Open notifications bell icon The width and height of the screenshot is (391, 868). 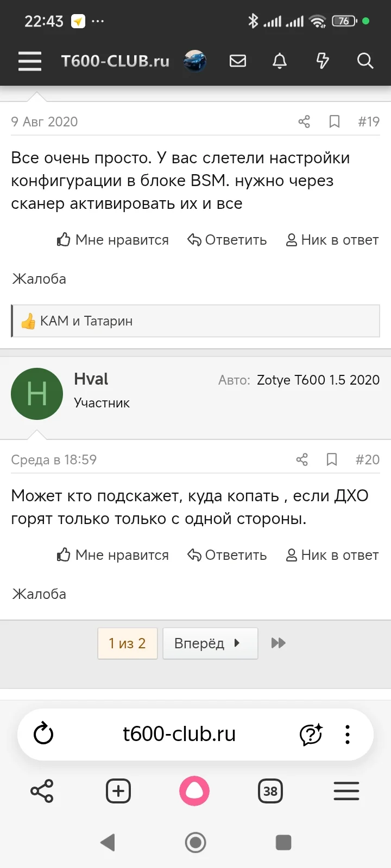tap(280, 61)
